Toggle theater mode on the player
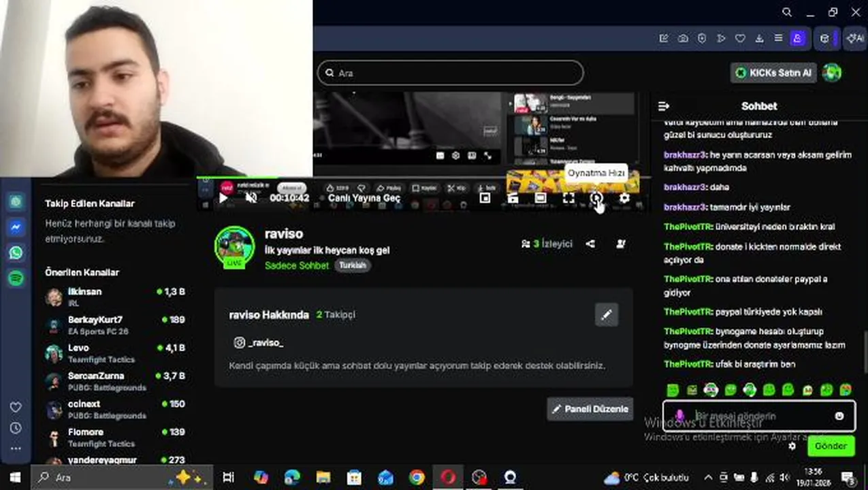This screenshot has width=868, height=490. pos(541,198)
